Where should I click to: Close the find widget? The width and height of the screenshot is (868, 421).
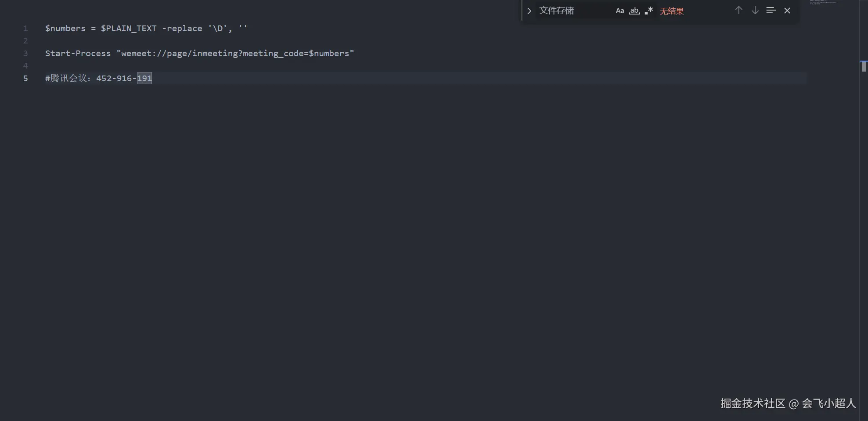point(787,11)
